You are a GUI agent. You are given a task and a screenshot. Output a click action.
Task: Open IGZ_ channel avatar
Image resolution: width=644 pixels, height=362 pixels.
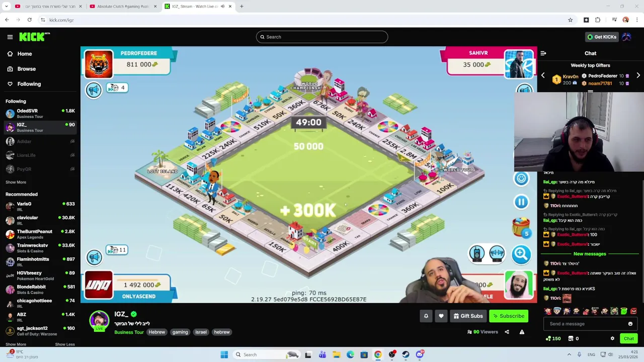pyautogui.click(x=99, y=321)
